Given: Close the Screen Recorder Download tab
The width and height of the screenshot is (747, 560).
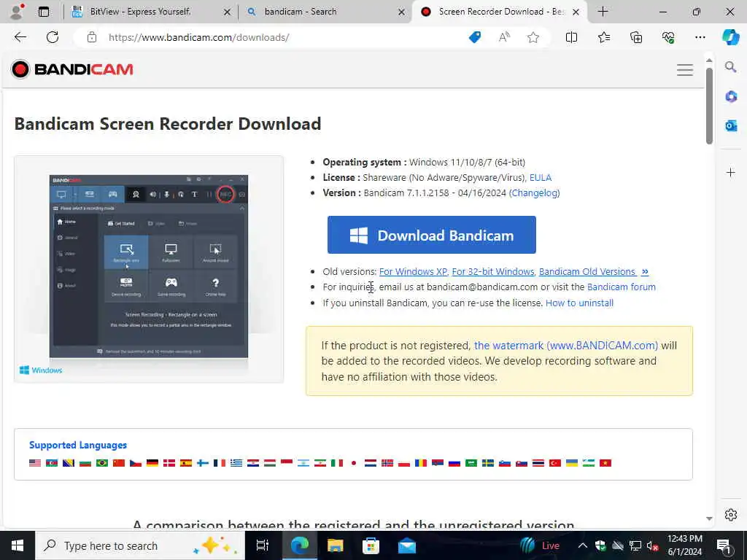Looking at the screenshot, I should [576, 12].
